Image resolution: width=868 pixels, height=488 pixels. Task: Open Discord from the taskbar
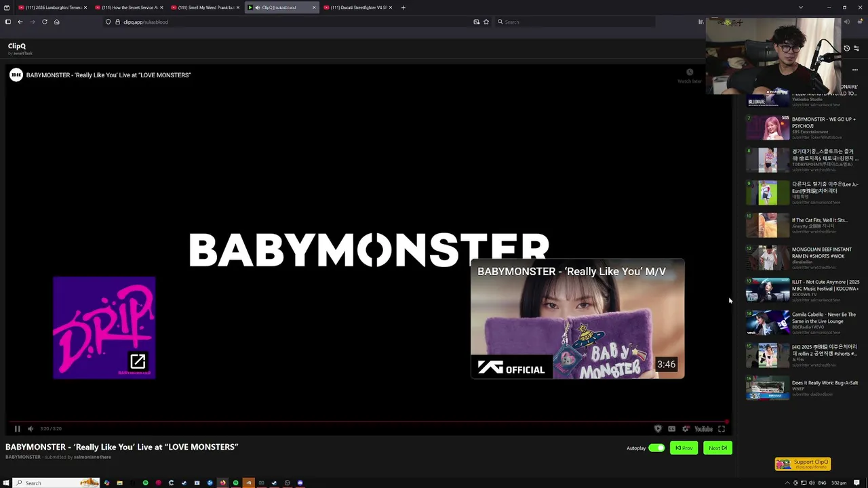pos(300,483)
